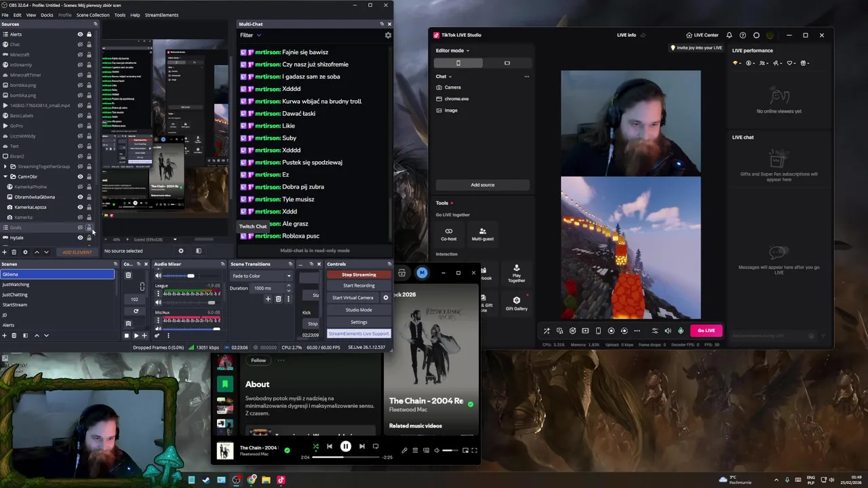Expand the Chat scene dropdown in TikTok LIVE Studio
The image size is (868, 488).
[x=443, y=77]
